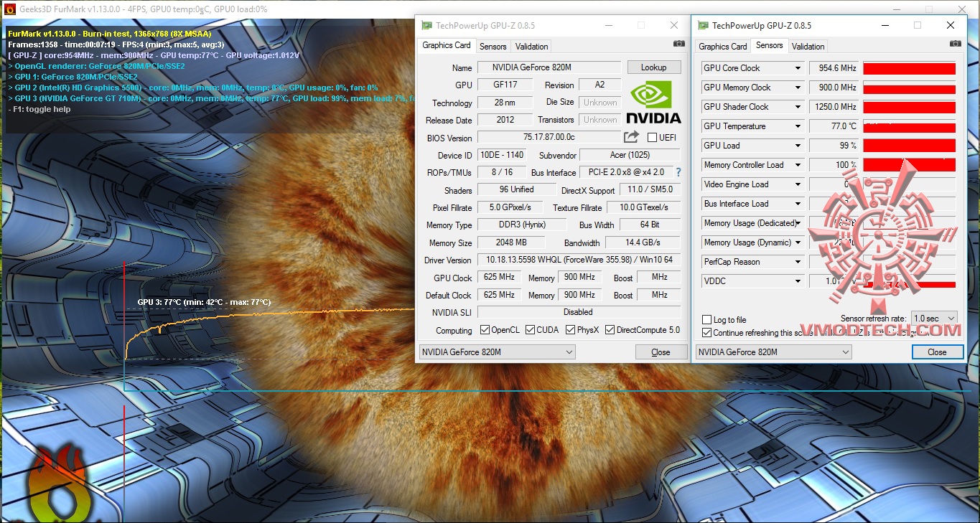Click the GPU field value GF117
The image size is (980, 523).
coord(505,85)
